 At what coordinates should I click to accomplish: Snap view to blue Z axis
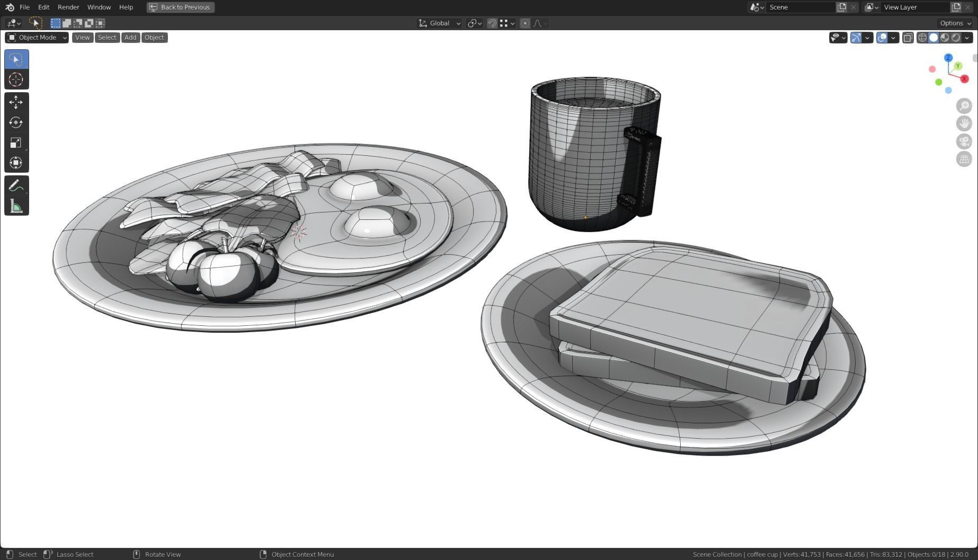pos(948,57)
